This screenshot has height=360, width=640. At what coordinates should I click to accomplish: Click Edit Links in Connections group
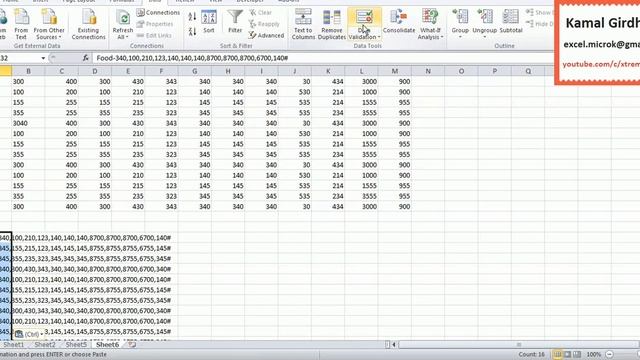(x=154, y=36)
